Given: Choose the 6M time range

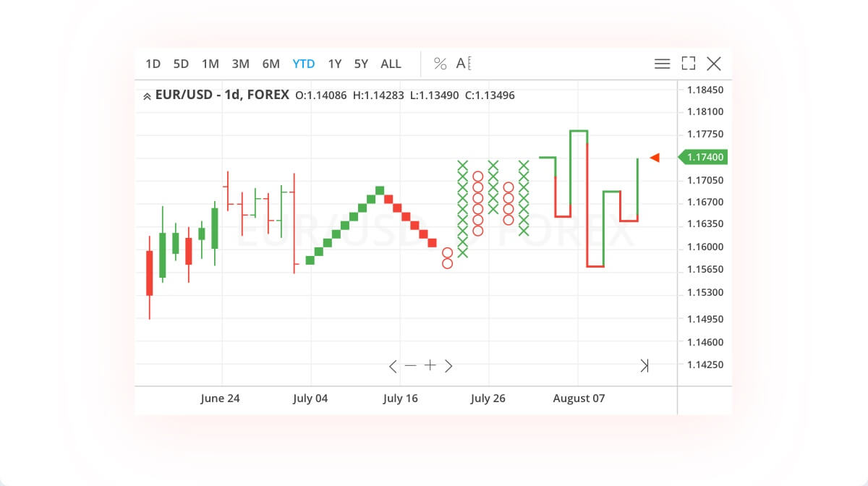Looking at the screenshot, I should [x=271, y=64].
